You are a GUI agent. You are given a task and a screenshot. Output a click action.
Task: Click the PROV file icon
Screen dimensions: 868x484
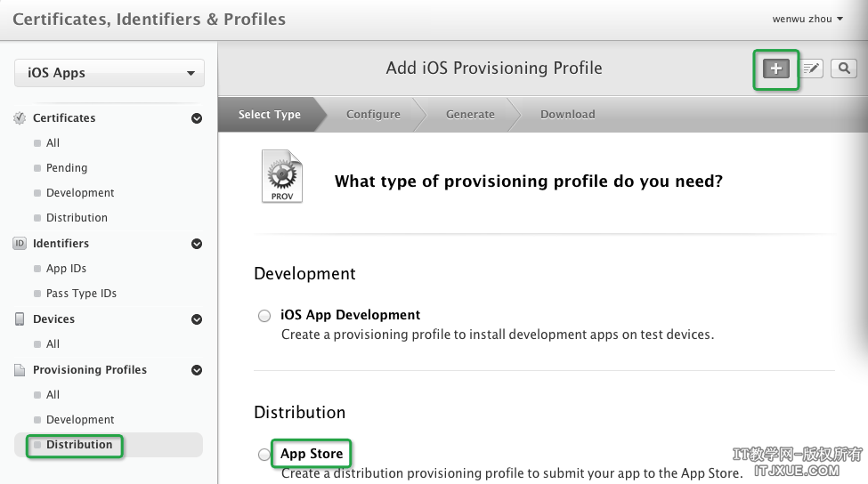[281, 176]
